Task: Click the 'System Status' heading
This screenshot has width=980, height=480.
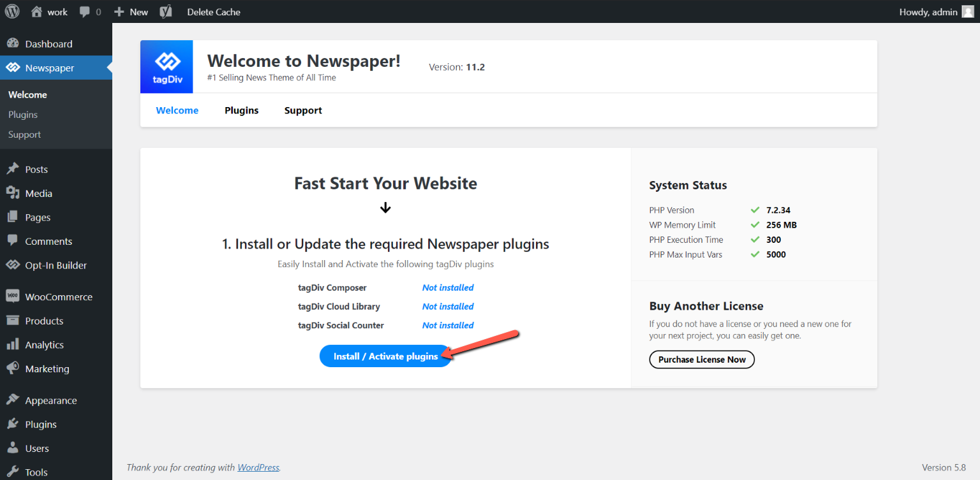Action: (688, 185)
